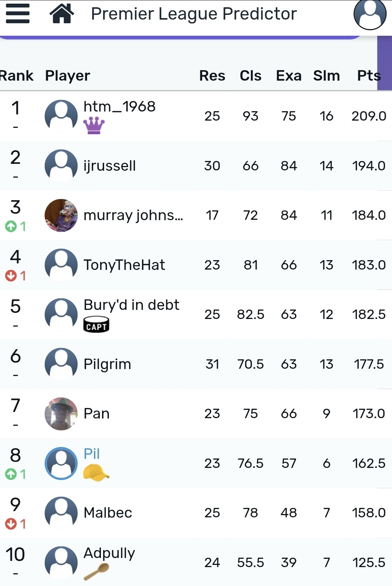Screen dimensions: 392x586
Task: Open player htm_1968's name link
Action: pos(119,106)
